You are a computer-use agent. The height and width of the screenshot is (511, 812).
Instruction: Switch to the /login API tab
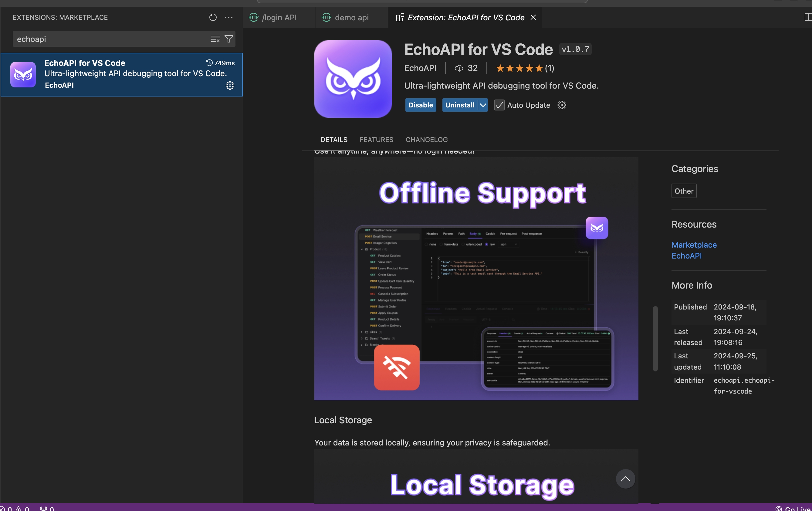click(279, 18)
